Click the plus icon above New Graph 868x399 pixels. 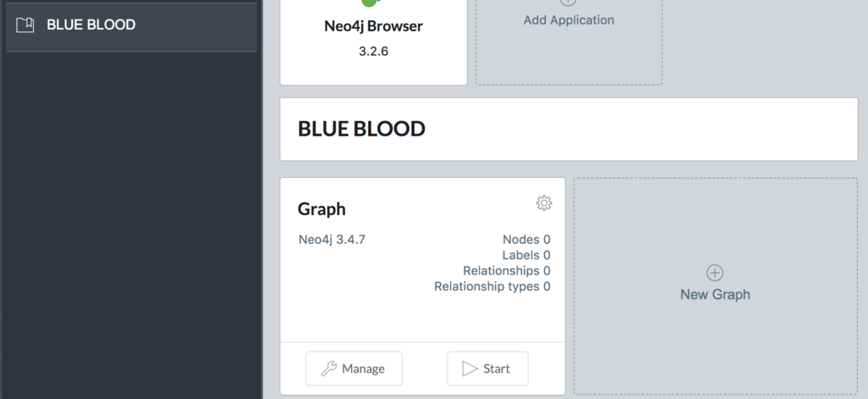tap(715, 273)
